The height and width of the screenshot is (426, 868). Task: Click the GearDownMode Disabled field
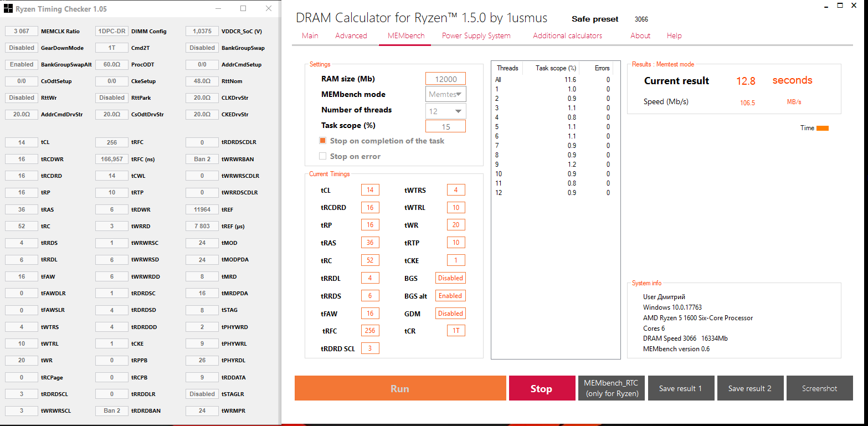point(22,48)
